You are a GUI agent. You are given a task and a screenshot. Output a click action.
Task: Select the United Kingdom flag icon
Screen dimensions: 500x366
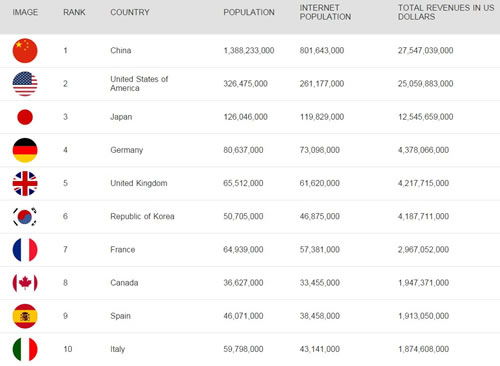[25, 183]
